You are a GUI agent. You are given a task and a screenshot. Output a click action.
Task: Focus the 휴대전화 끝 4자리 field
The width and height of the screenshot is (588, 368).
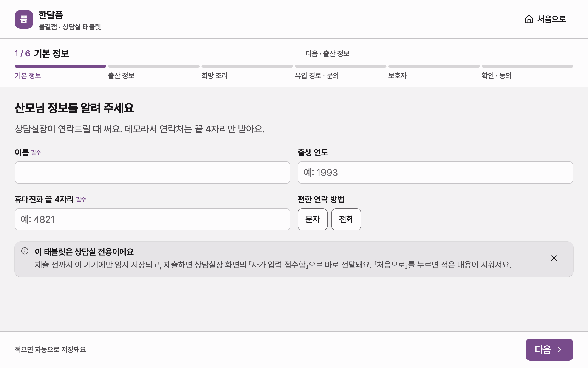point(152,219)
